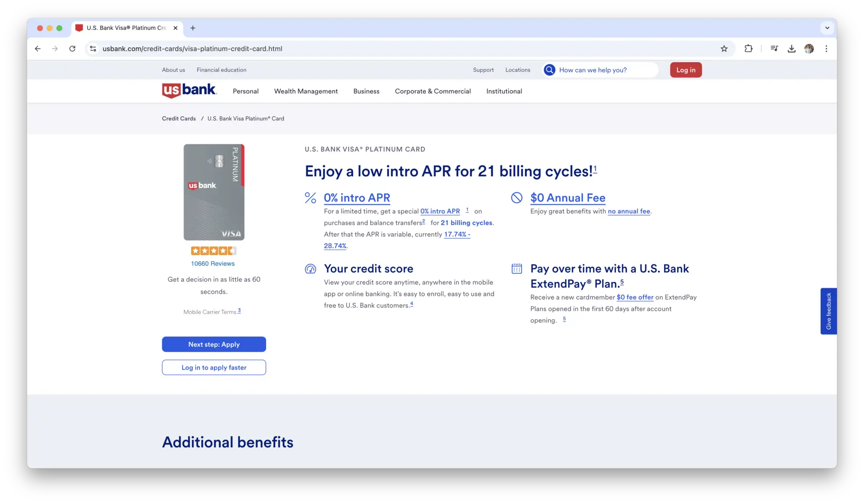The image size is (864, 504).
Task: Click the U.S. Bank logo
Action: pos(189,91)
